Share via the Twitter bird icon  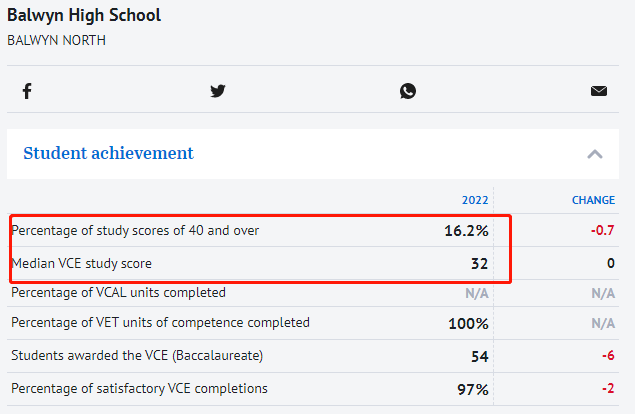click(218, 91)
